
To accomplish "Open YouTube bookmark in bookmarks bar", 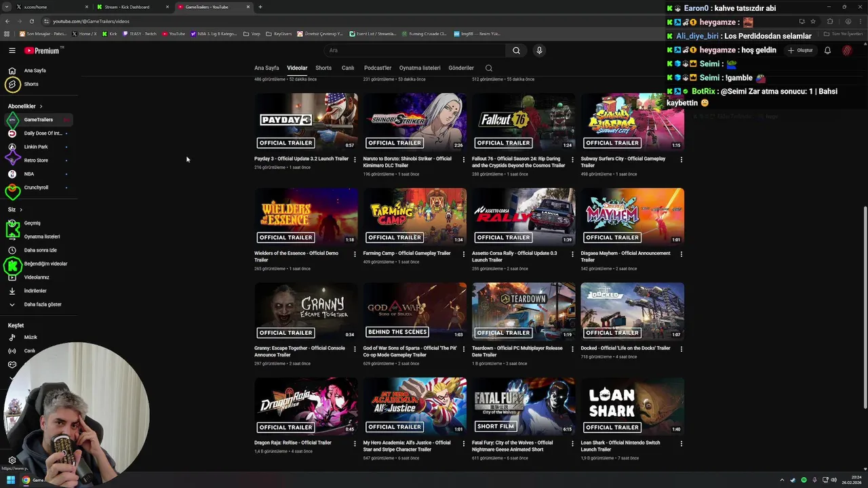I will point(174,33).
